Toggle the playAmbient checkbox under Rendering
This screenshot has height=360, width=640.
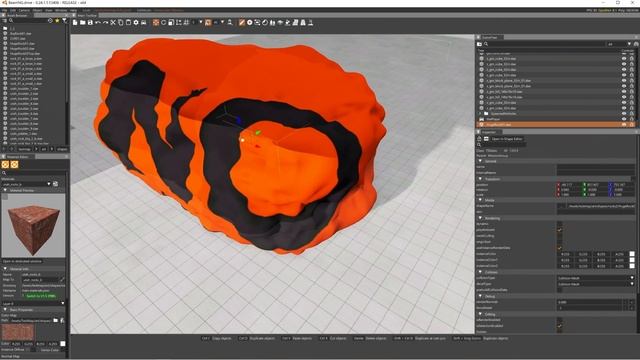coord(560,230)
